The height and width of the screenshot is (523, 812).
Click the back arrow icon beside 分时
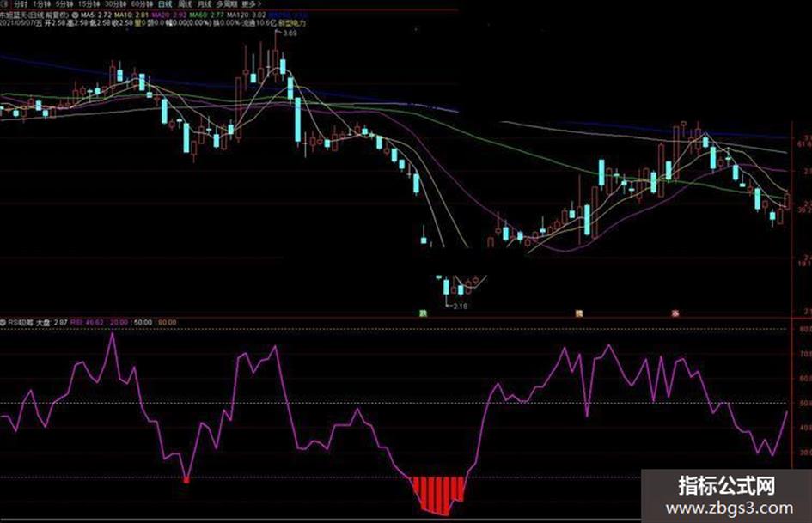5,4
